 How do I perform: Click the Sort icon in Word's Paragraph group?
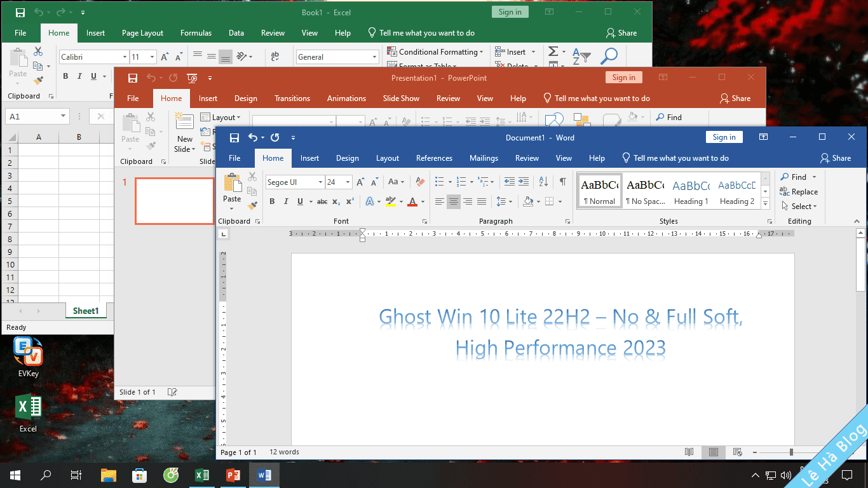pos(543,182)
